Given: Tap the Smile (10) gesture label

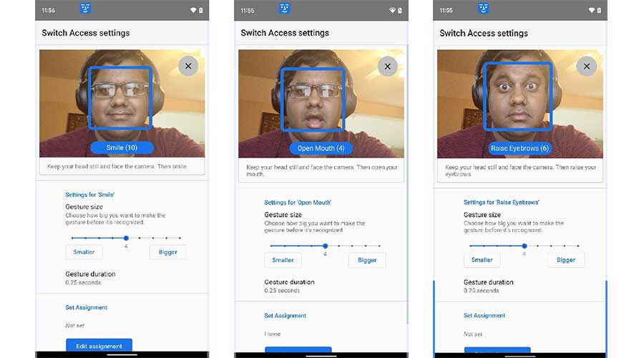Looking at the screenshot, I should pos(122,147).
